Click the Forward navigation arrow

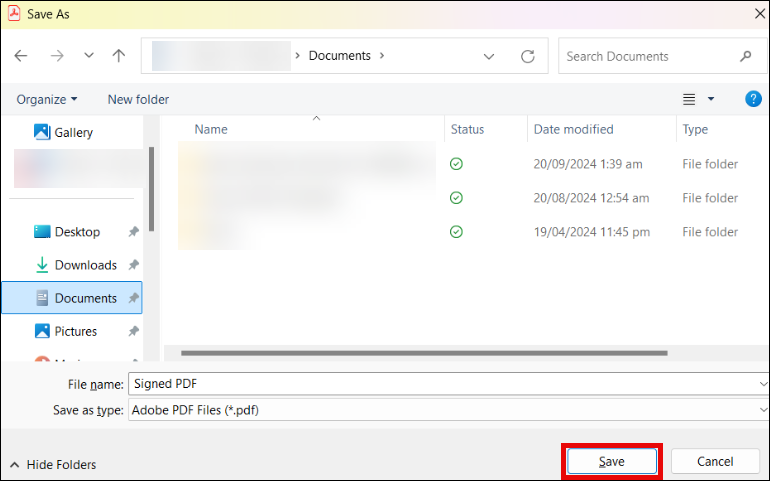click(x=56, y=56)
